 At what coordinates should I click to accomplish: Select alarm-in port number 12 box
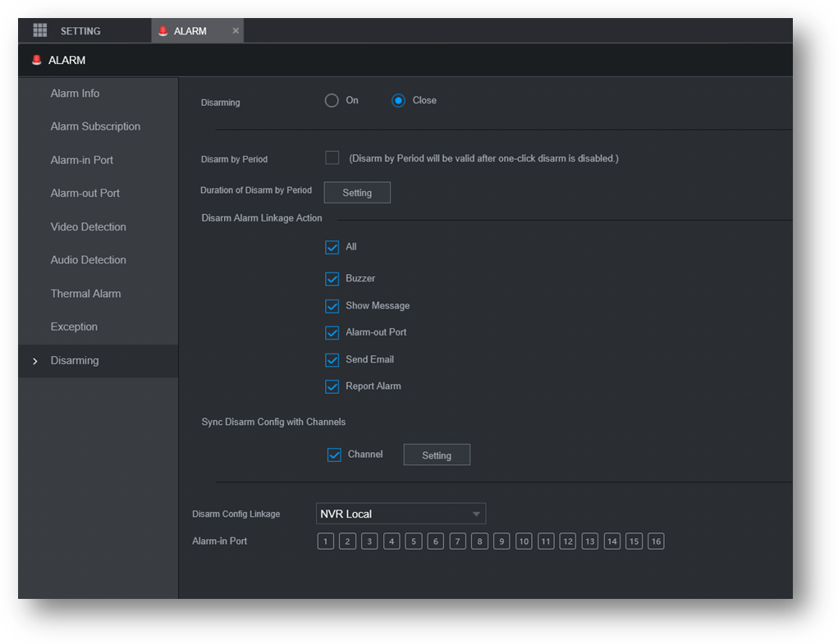click(x=568, y=541)
